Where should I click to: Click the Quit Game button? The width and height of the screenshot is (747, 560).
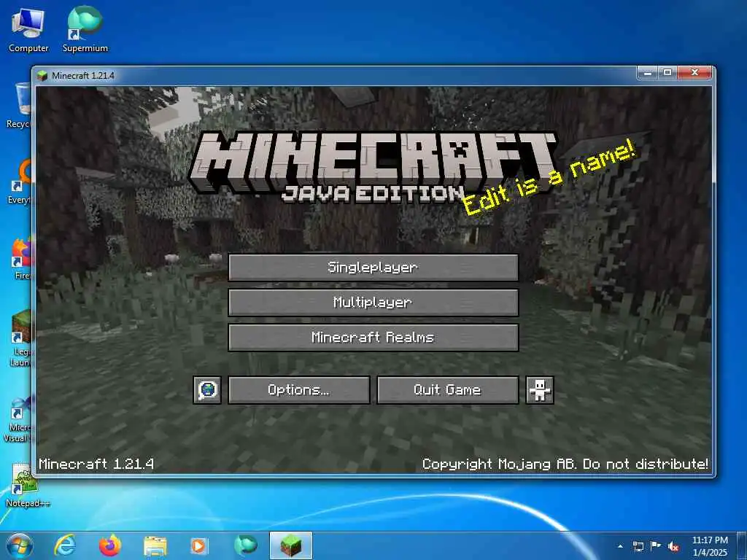[x=447, y=390]
